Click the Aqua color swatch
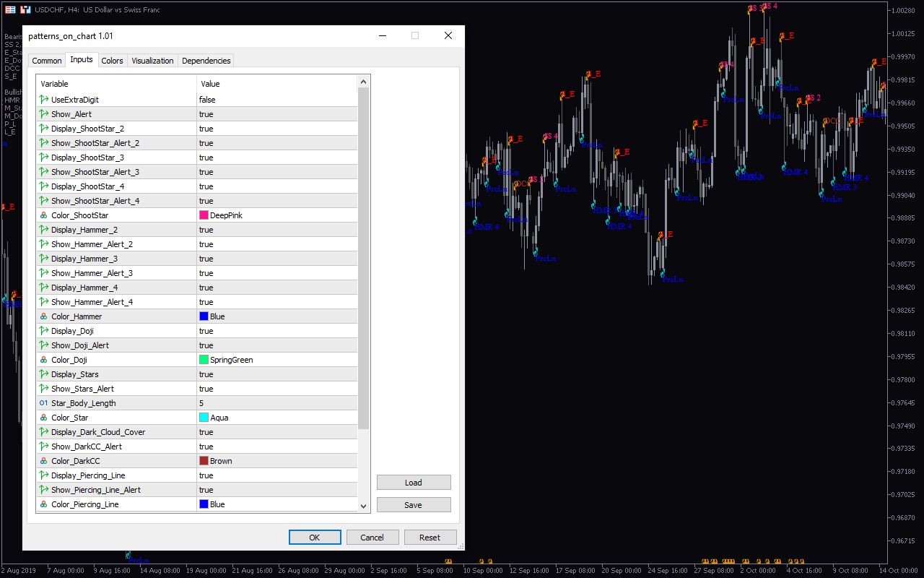This screenshot has width=924, height=578. [x=204, y=418]
